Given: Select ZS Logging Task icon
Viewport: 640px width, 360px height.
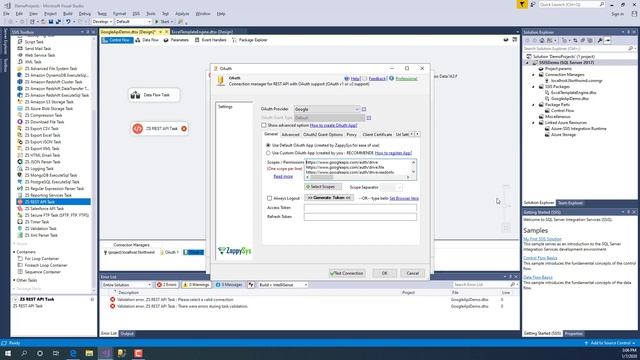Looking at the screenshot, I should [x=20, y=169].
